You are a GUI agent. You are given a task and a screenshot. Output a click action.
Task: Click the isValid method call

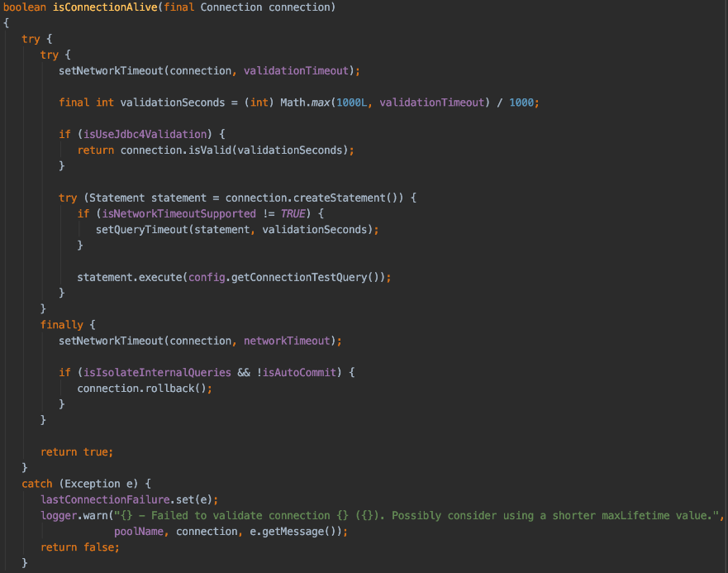click(209, 150)
